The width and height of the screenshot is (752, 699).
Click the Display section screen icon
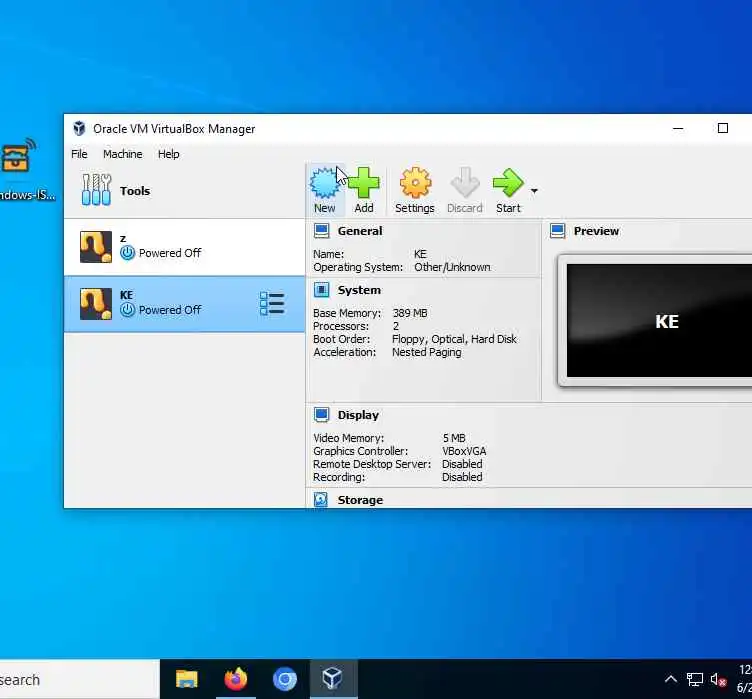pyautogui.click(x=321, y=415)
